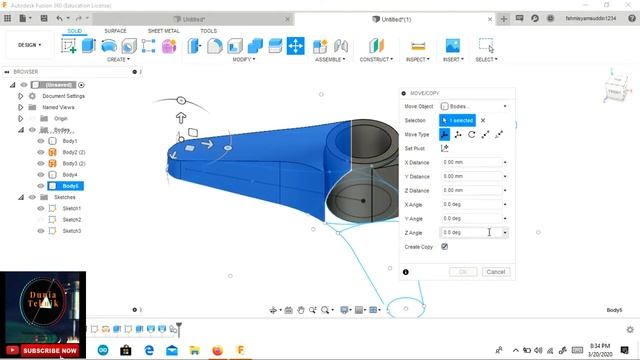
Task: Open the Pan navigation tool
Action: [301, 310]
